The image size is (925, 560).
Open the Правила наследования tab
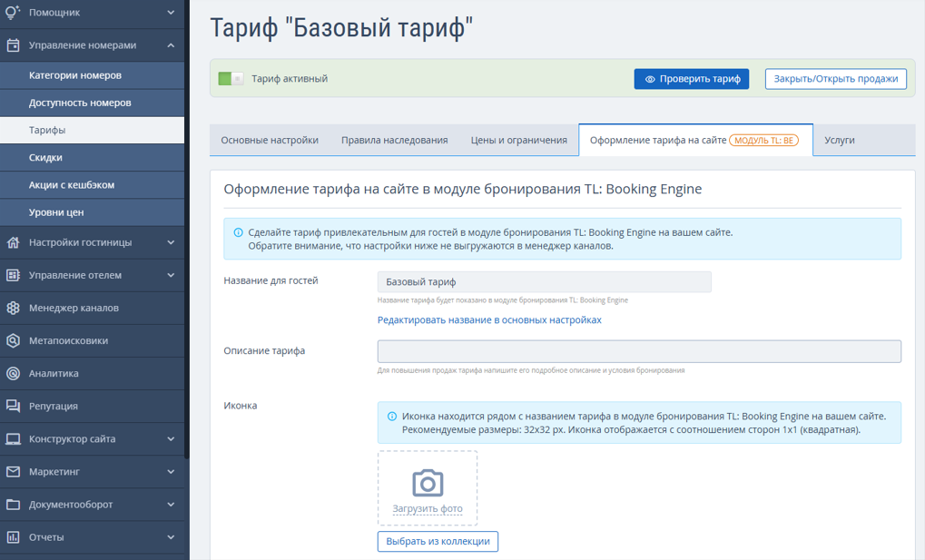(x=394, y=140)
